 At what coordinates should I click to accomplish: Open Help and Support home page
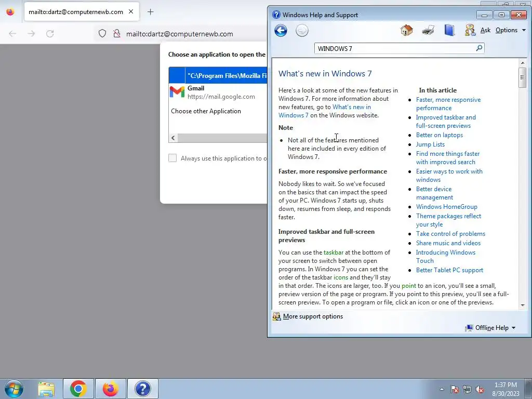pos(406,30)
